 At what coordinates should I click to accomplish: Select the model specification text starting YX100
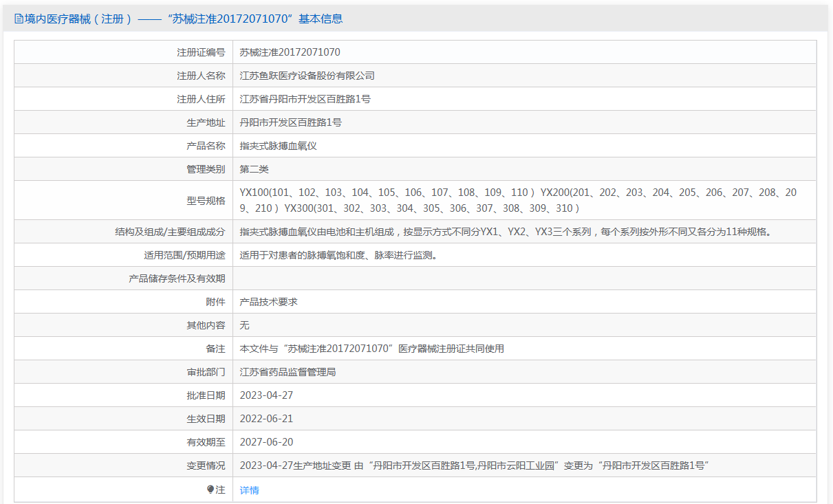point(518,200)
